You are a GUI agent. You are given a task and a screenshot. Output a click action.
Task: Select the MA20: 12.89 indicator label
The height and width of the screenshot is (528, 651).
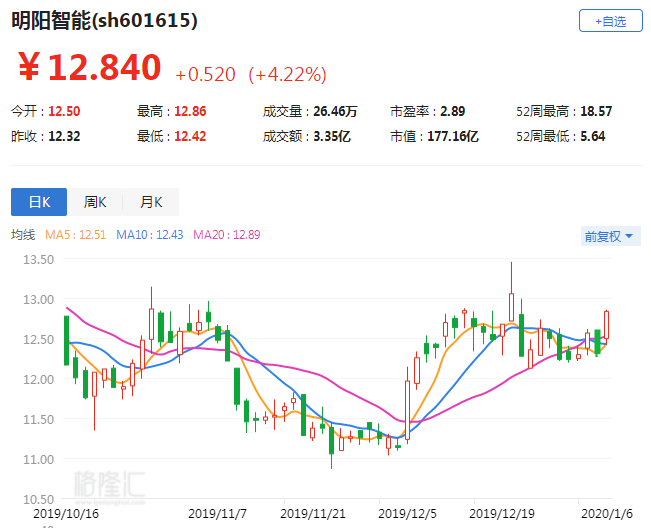tap(227, 235)
